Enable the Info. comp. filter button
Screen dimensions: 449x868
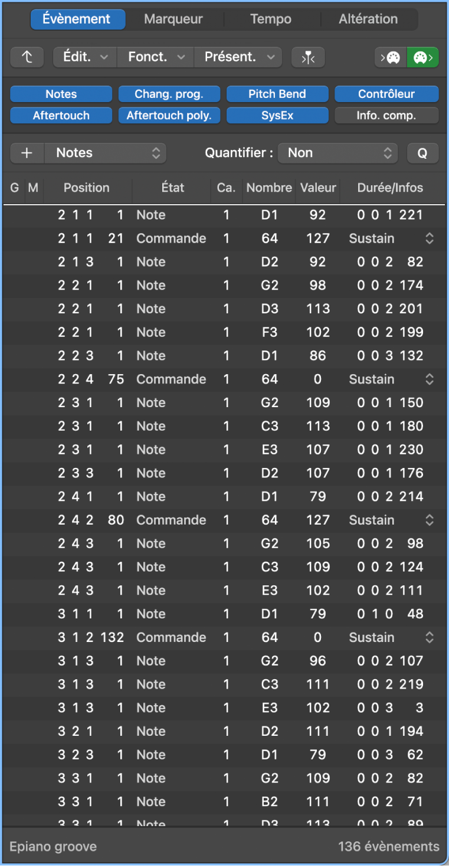point(386,116)
